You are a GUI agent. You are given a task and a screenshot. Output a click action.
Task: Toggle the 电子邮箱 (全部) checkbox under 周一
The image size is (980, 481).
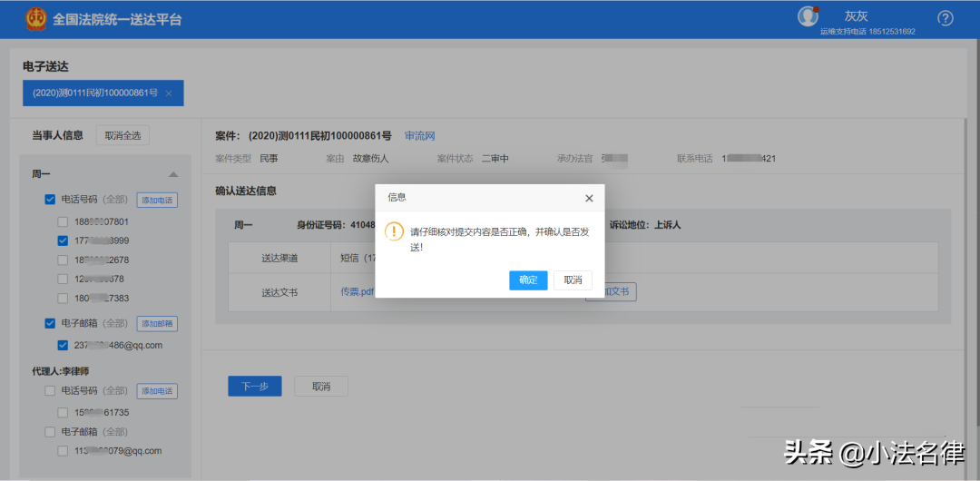point(50,323)
